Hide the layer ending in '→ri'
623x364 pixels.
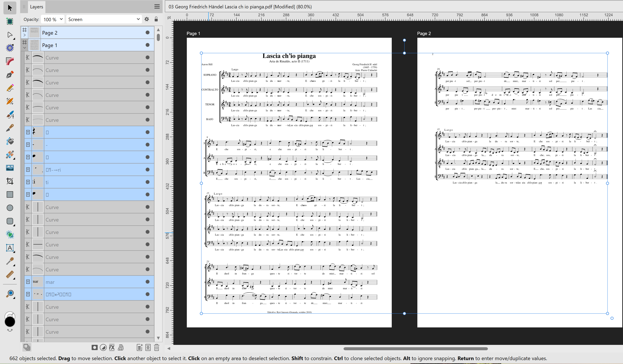(148, 170)
